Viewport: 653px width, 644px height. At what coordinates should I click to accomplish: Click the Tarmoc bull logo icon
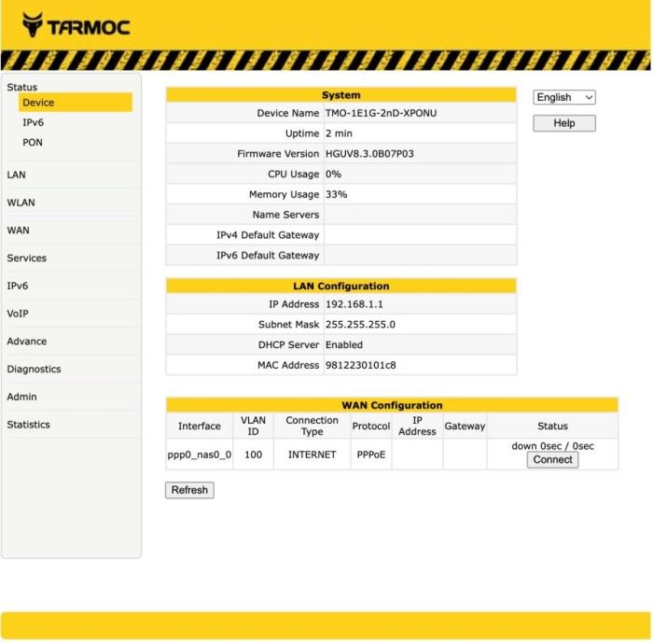coord(33,25)
